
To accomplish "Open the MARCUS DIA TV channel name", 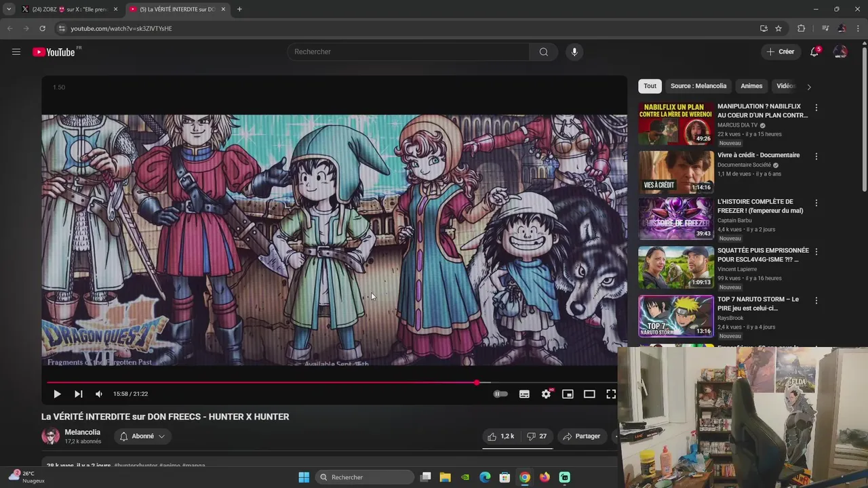I will [738, 125].
